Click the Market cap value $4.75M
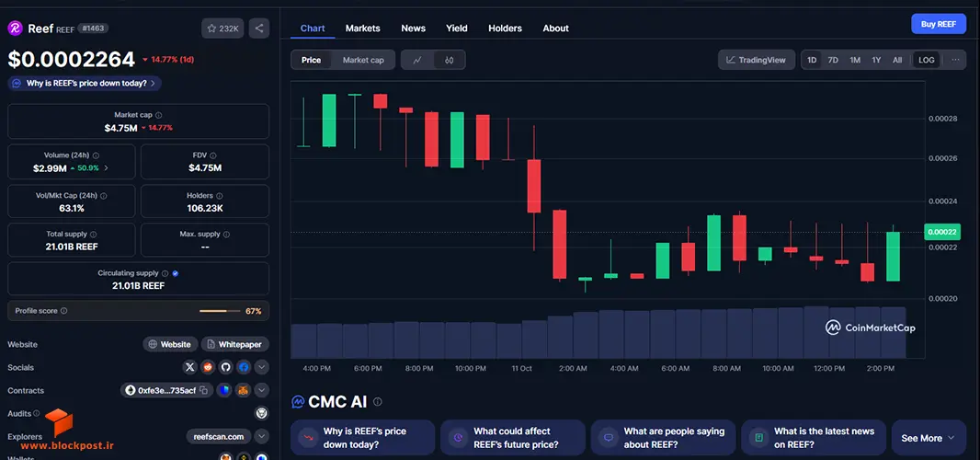The image size is (980, 460). click(120, 128)
